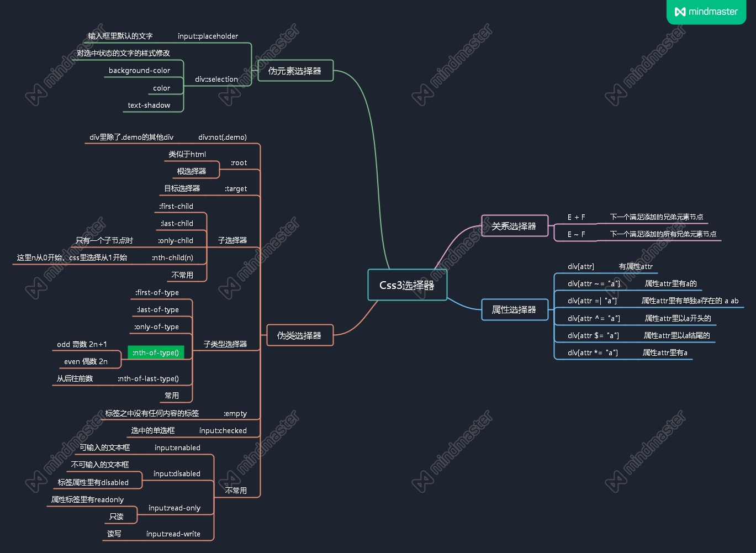Select the input::placeholder node
Image resolution: width=756 pixels, height=553 pixels.
[208, 36]
